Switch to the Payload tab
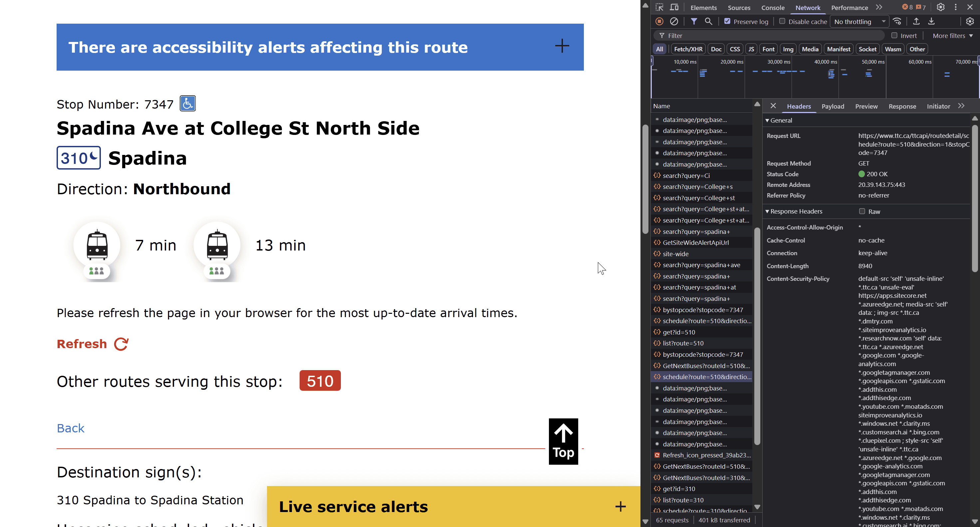Screen dimensions: 980x527 click(833, 106)
